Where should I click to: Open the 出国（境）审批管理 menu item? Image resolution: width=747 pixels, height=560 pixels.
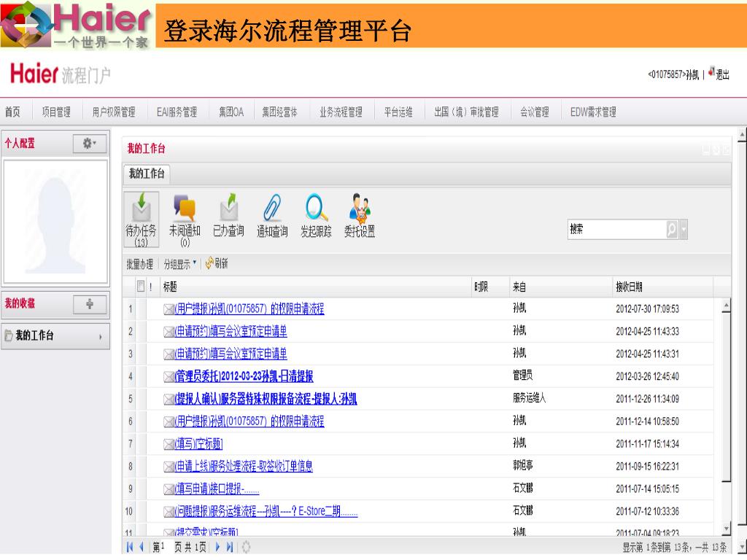466,112
